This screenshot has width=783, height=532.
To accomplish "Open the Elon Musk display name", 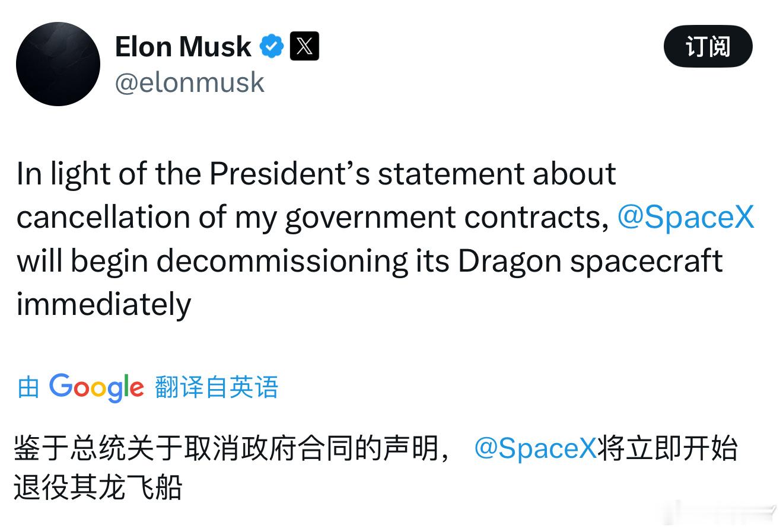I will [183, 46].
